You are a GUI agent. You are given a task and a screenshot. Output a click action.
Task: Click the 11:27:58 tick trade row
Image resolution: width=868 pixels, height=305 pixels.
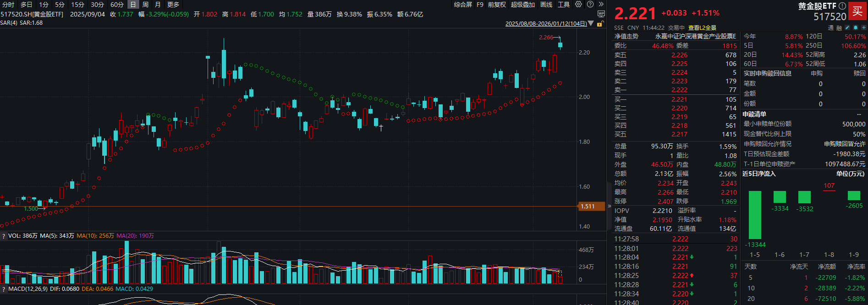(x=676, y=239)
